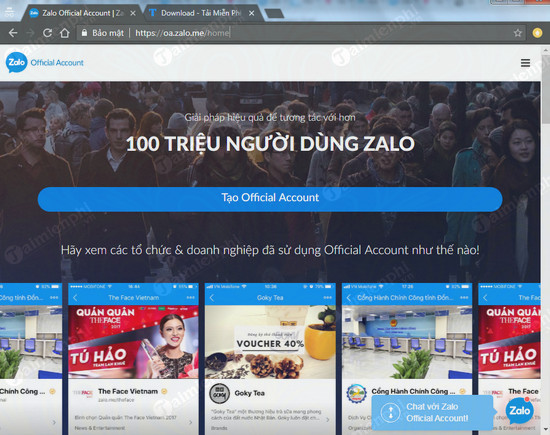Click Goky Tea description arrow chevron
The height and width of the screenshot is (435, 550).
pyautogui.click(x=328, y=420)
